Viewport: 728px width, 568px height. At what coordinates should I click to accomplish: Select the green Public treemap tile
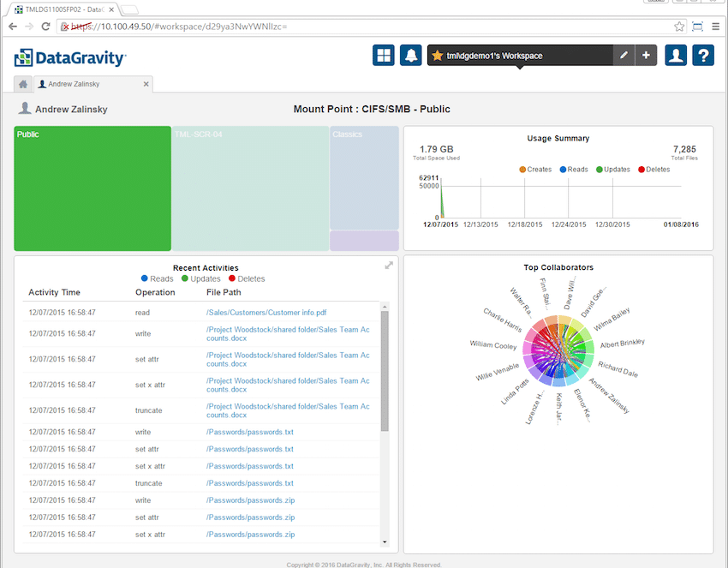92,188
